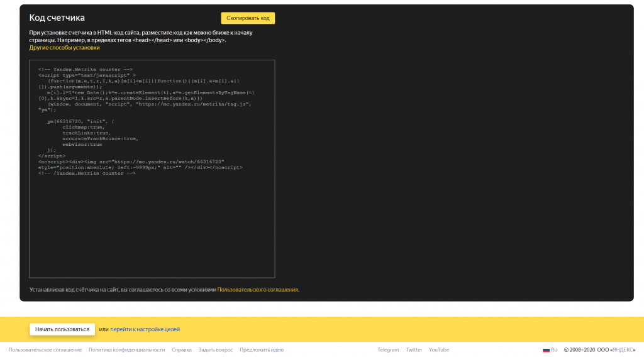This screenshot has height=357, width=644.
Task: Open the "Справка" footer link
Action: point(182,349)
